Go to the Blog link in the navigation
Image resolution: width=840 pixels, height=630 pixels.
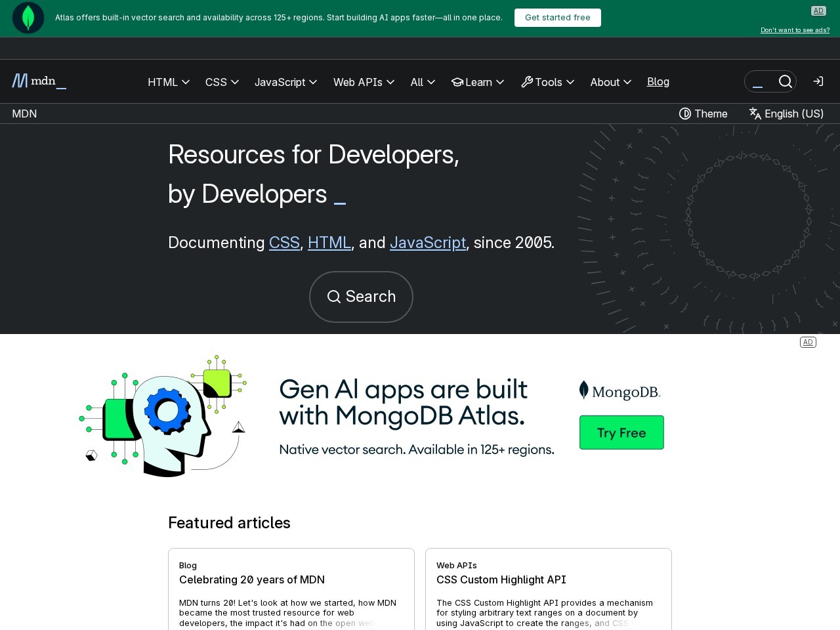[x=658, y=81]
